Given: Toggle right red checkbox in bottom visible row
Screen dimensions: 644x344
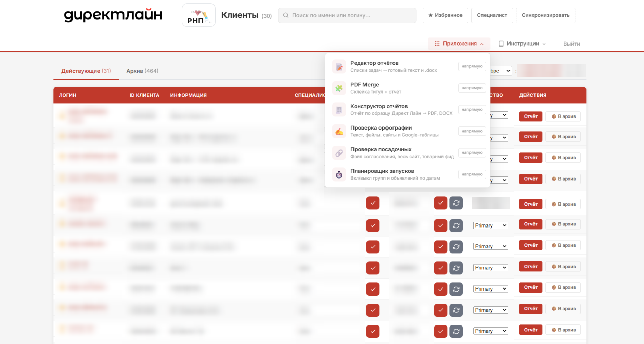Looking at the screenshot, I should [x=440, y=331].
